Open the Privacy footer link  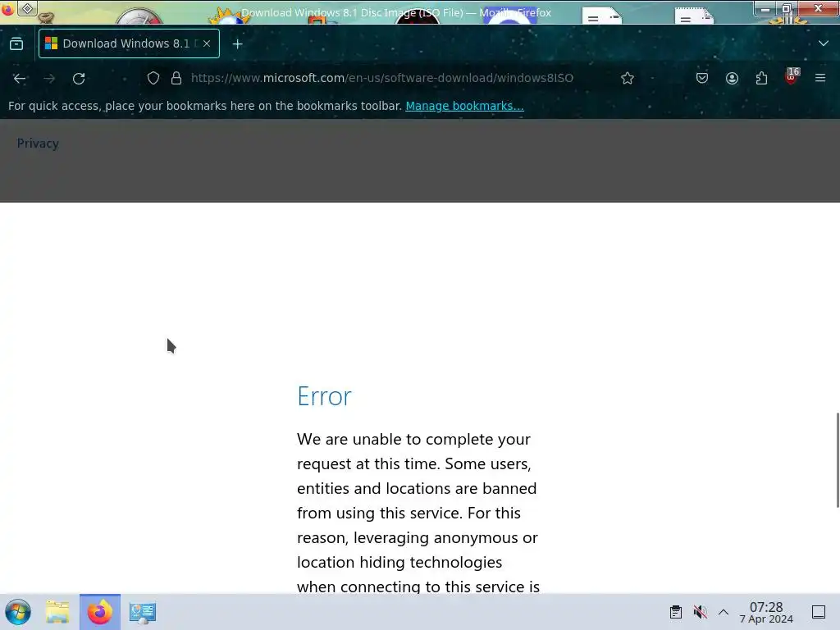(x=38, y=143)
